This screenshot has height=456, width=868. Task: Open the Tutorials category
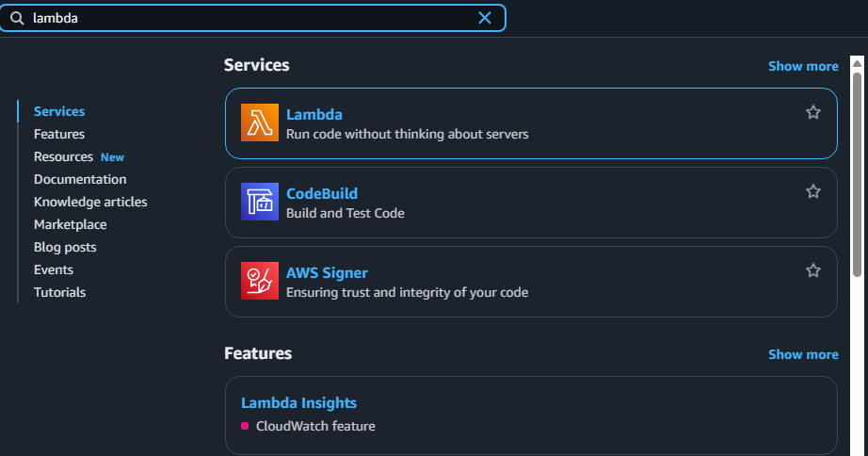tap(60, 293)
